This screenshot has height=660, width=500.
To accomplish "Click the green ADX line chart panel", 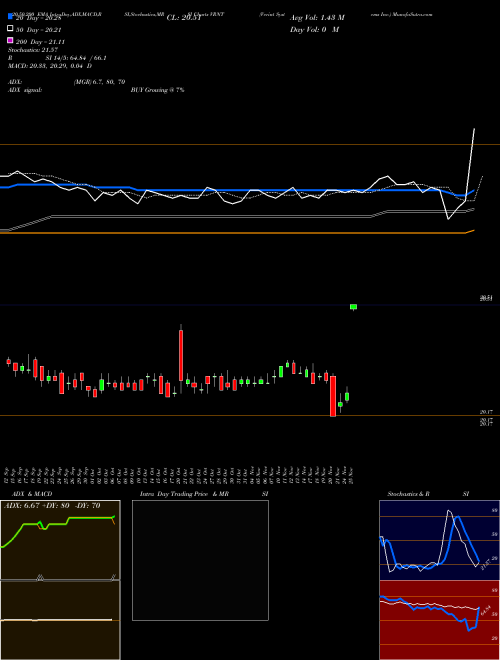I will tap(60, 540).
